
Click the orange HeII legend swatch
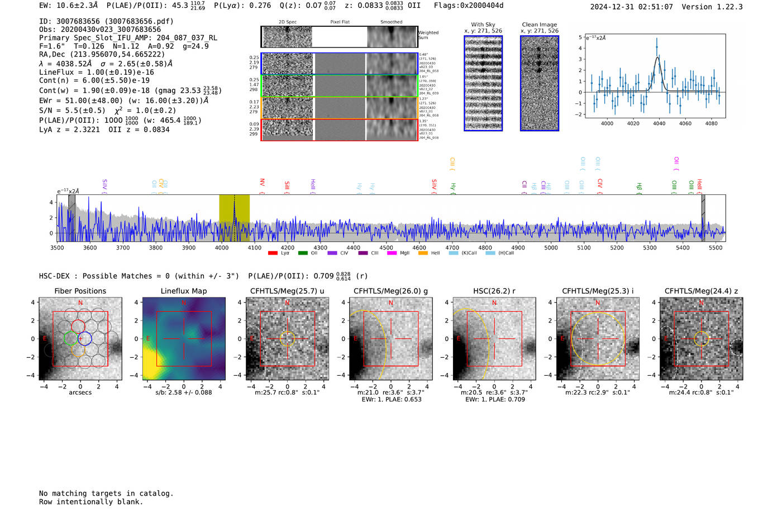423,253
